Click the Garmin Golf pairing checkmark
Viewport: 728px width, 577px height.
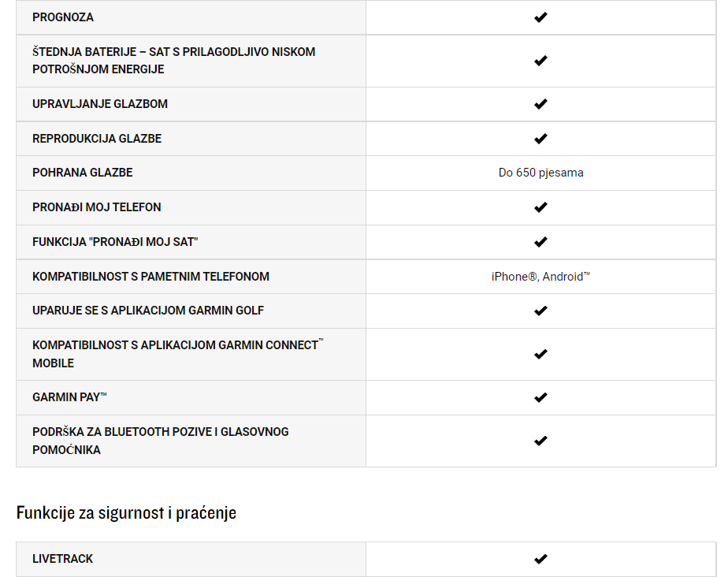[x=540, y=311]
